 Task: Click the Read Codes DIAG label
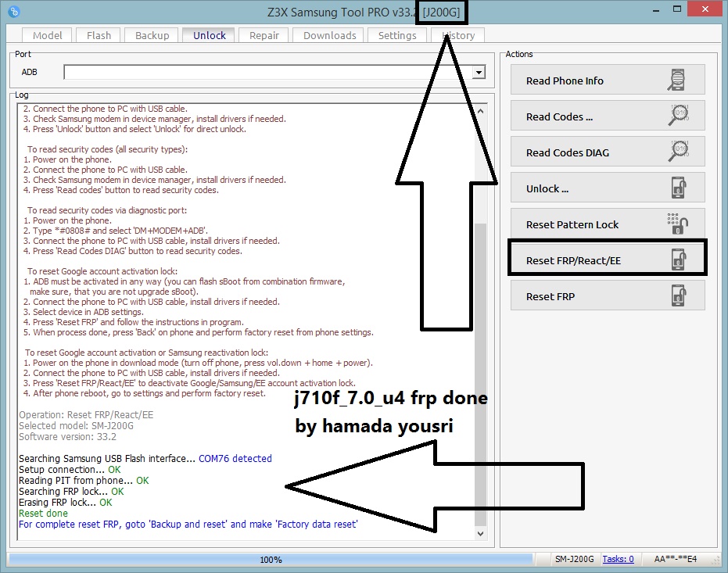[568, 152]
